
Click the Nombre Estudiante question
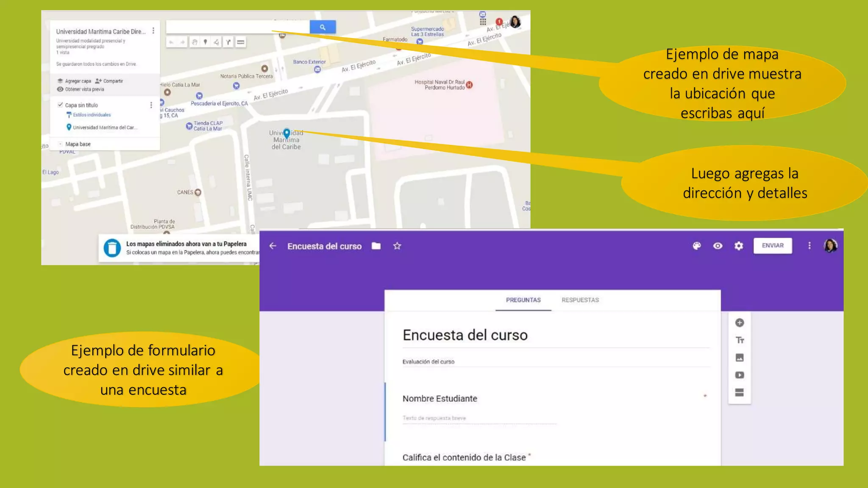pos(440,399)
